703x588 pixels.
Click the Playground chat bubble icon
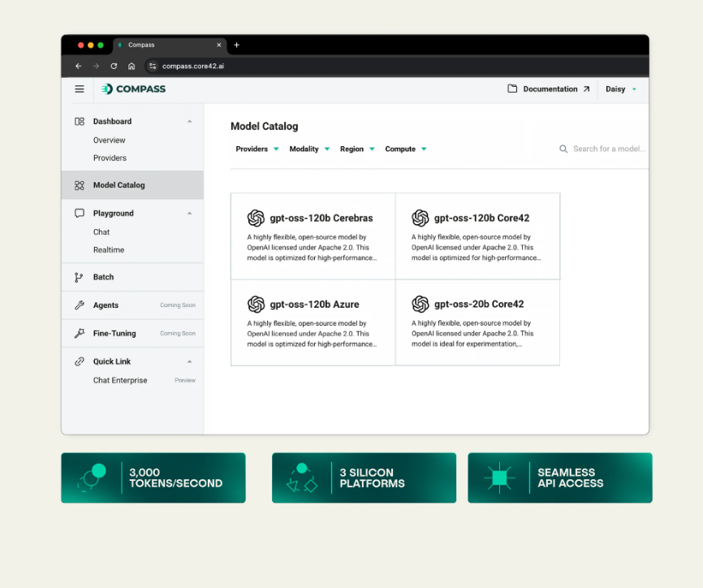pyautogui.click(x=79, y=214)
